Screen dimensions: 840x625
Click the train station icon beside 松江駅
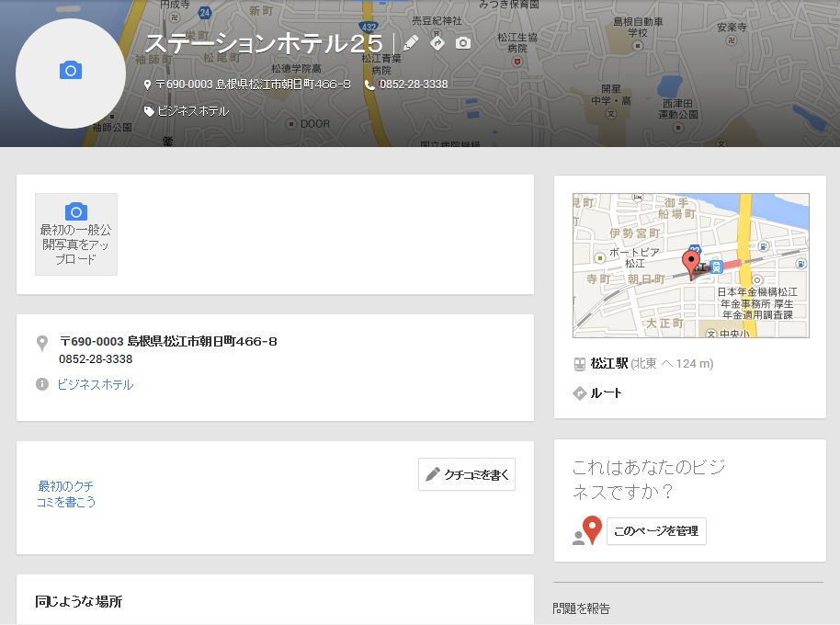[x=580, y=364]
